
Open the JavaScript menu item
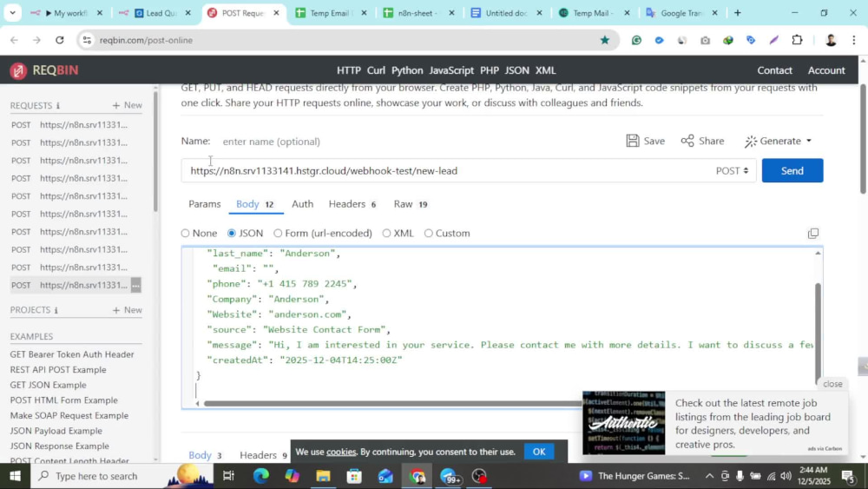pyautogui.click(x=451, y=70)
